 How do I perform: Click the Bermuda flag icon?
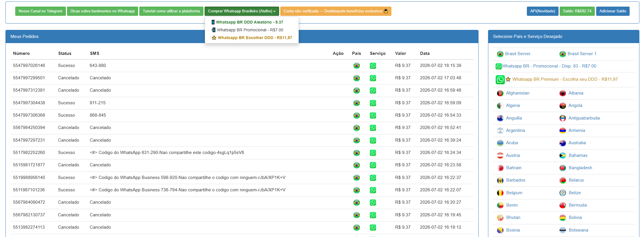pyautogui.click(x=563, y=205)
